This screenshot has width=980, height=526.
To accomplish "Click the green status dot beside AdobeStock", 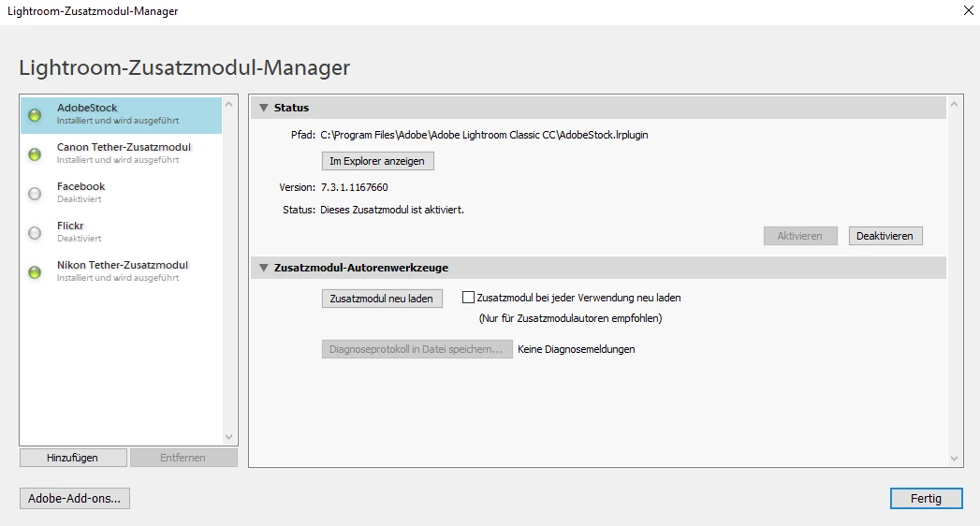I will 35,115.
